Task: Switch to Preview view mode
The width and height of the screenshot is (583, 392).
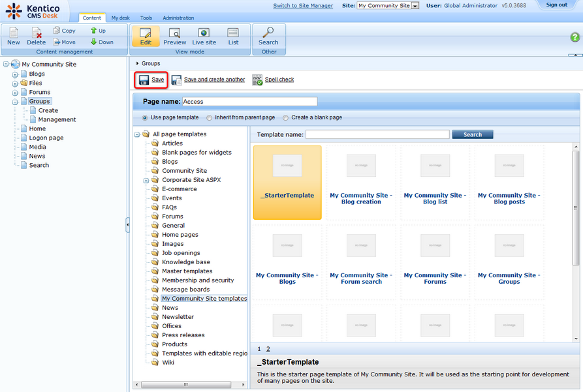Action: 174,36
